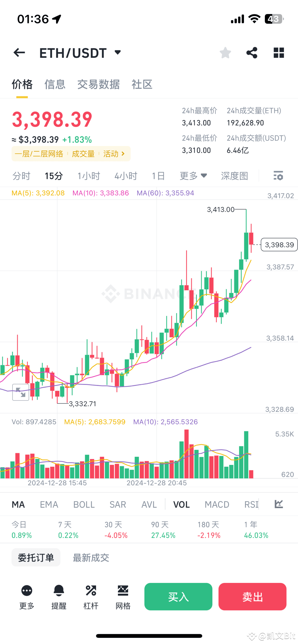Expand the 更多 timeframe dropdown
298x644 pixels.
193,176
